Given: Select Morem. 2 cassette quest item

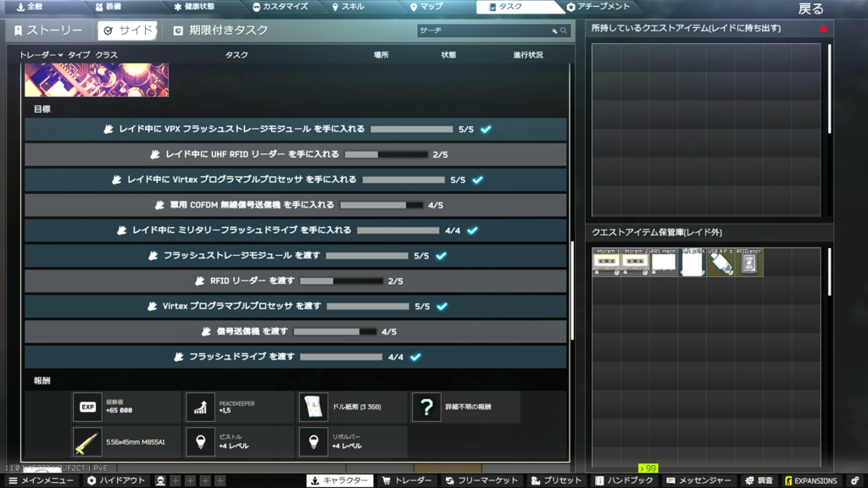Looking at the screenshot, I should (635, 263).
